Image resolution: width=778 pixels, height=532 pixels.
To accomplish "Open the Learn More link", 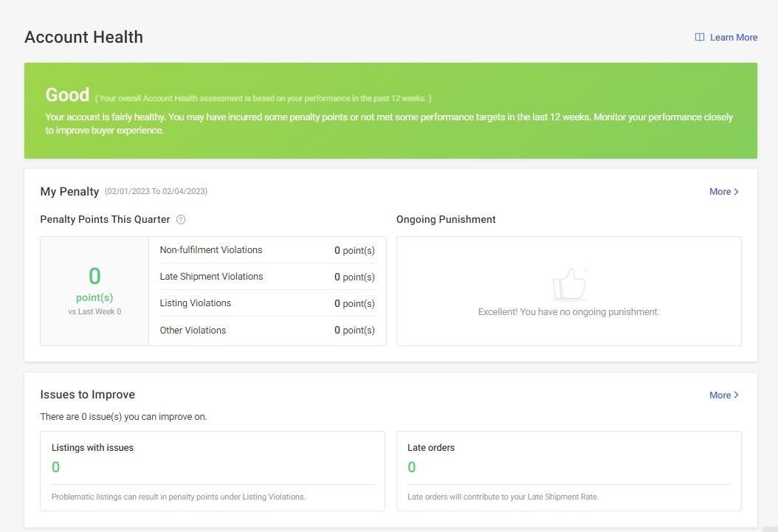I will click(733, 38).
